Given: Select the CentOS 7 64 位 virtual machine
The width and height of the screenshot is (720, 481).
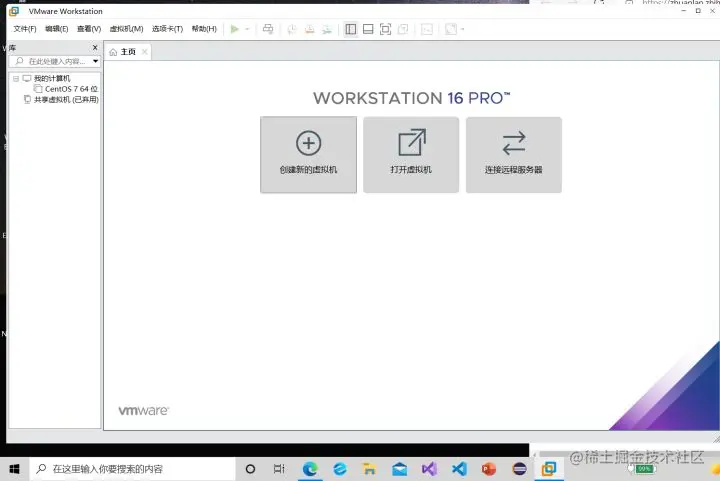Looking at the screenshot, I should pyautogui.click(x=71, y=89).
